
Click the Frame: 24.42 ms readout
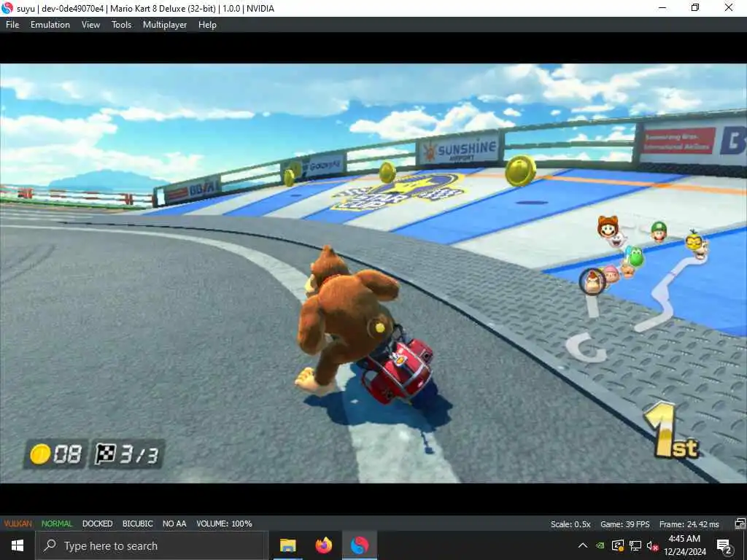click(x=689, y=524)
